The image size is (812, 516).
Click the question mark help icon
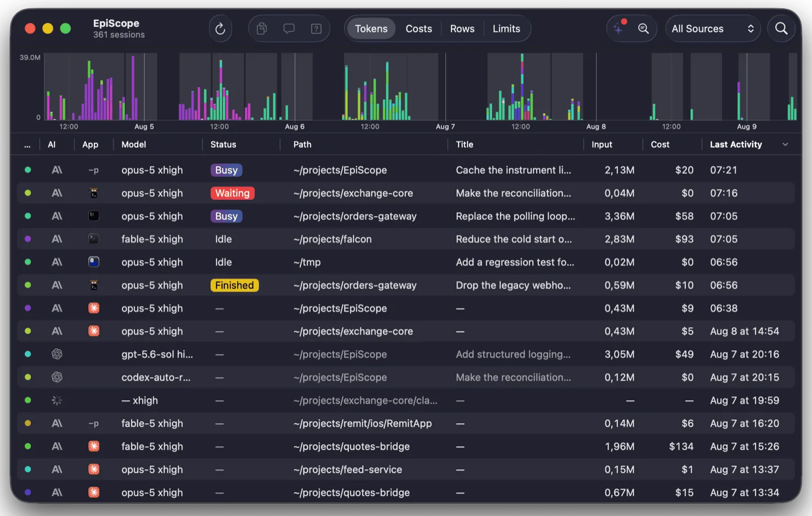click(317, 29)
